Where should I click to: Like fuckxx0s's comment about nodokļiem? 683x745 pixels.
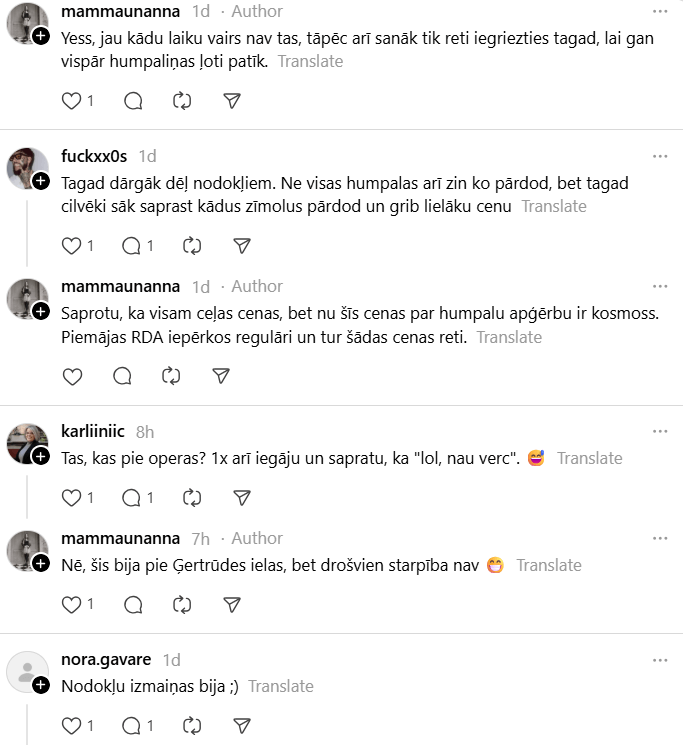click(72, 246)
